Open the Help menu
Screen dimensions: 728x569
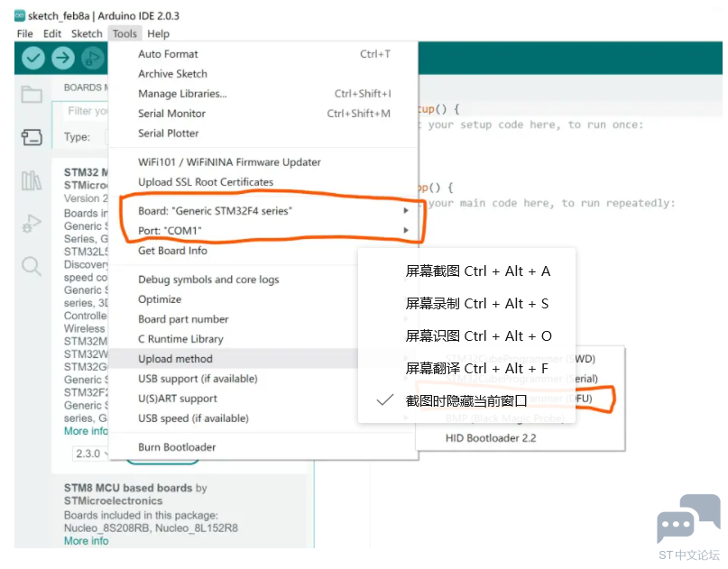[159, 34]
